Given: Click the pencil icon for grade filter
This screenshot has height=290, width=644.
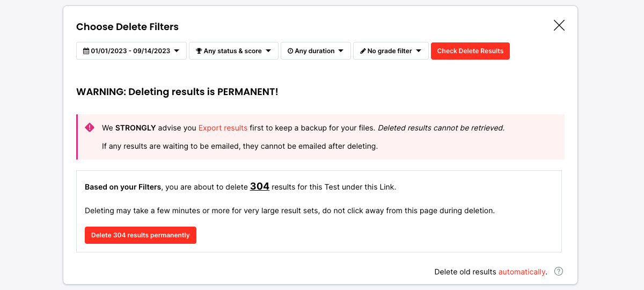Looking at the screenshot, I should [x=363, y=51].
